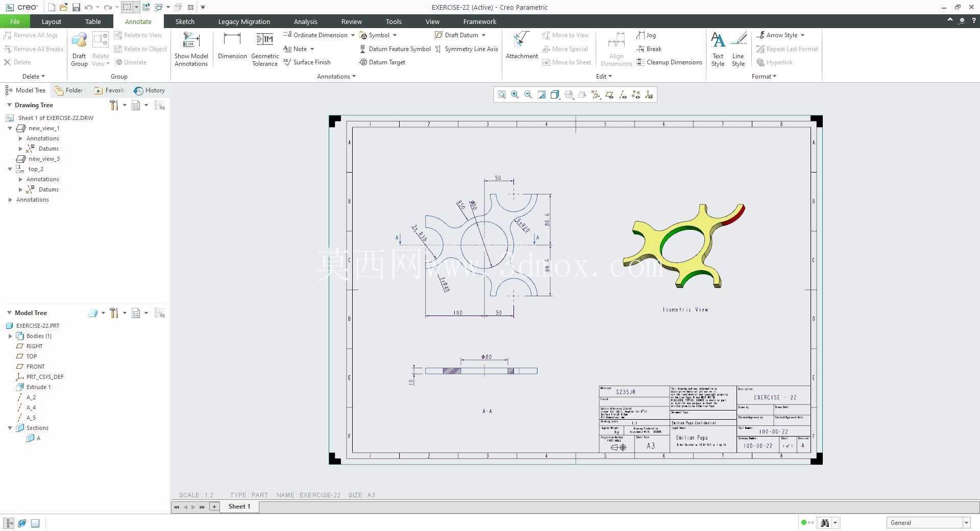Expand the Bodies (1) node
This screenshot has width=980, height=531.
[x=10, y=336]
